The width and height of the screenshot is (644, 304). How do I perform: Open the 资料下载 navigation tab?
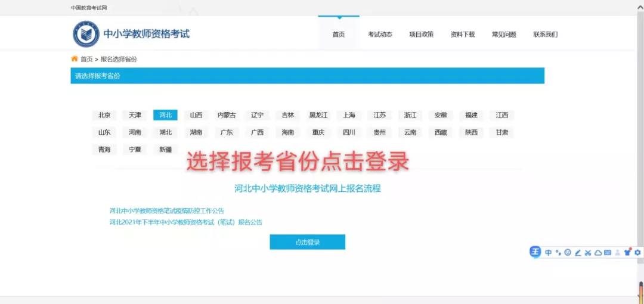tap(463, 35)
